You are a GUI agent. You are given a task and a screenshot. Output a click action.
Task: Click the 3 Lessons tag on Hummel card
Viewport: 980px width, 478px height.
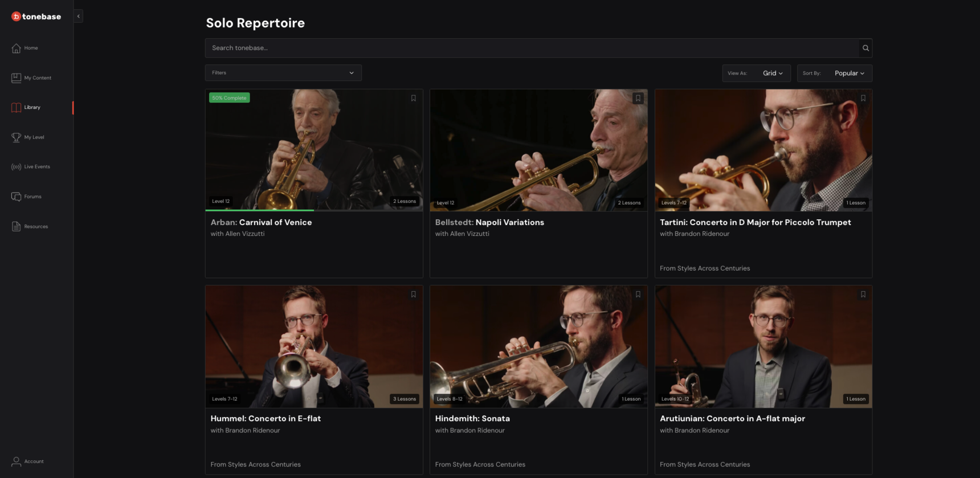(405, 399)
